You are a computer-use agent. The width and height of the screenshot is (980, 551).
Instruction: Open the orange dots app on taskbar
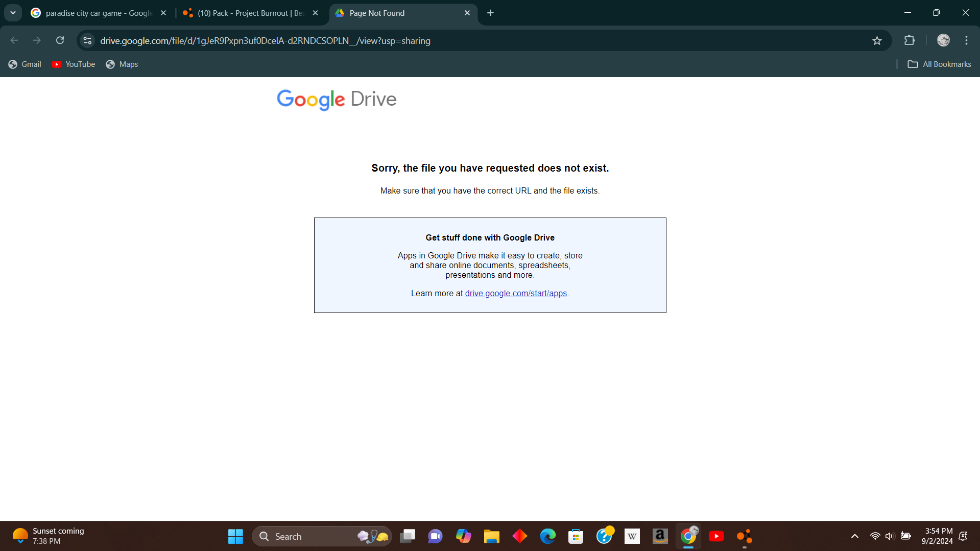744,536
